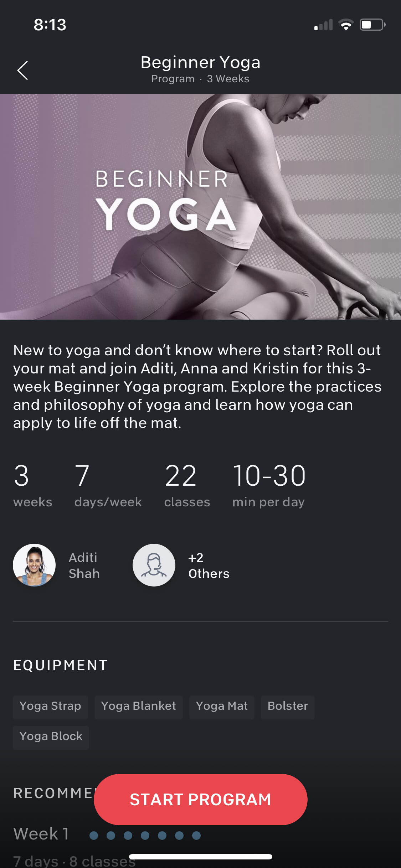
Task: Tap the Wi-Fi status icon
Action: [346, 25]
